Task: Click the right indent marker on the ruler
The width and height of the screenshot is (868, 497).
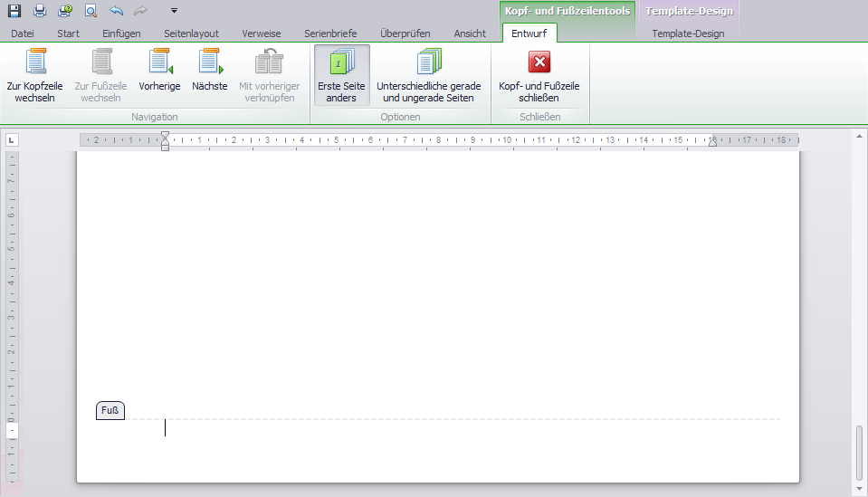Action: pyautogui.click(x=713, y=142)
